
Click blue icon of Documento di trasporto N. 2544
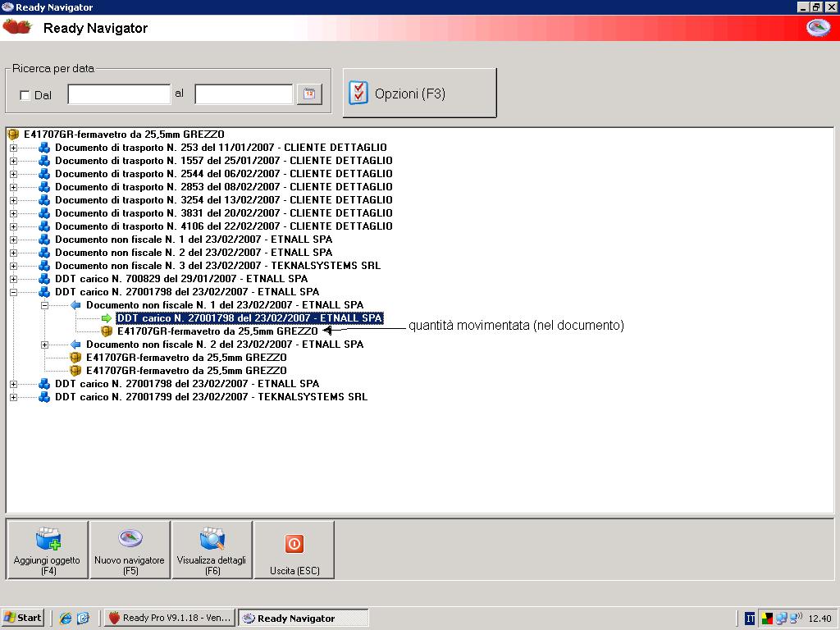click(44, 174)
